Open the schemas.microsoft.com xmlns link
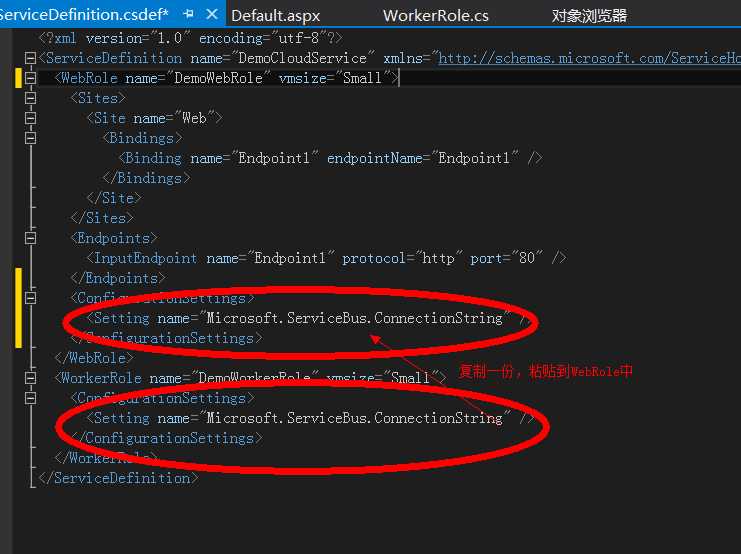 coord(589,58)
